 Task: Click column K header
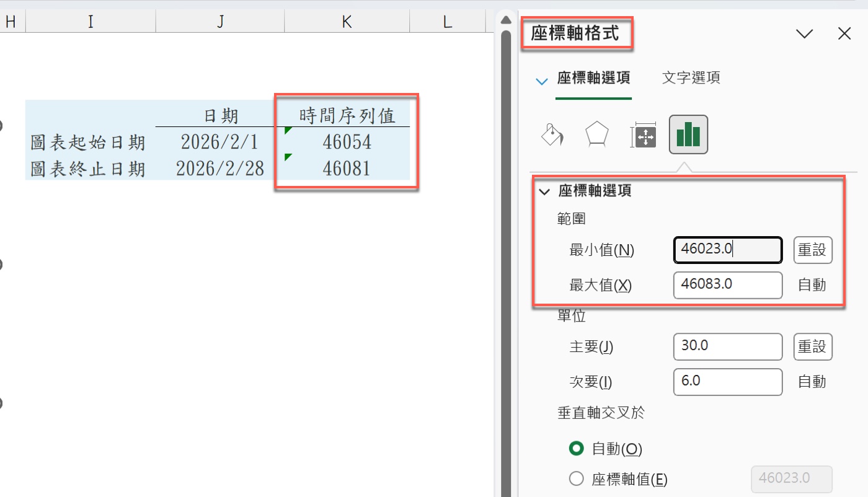(x=347, y=22)
